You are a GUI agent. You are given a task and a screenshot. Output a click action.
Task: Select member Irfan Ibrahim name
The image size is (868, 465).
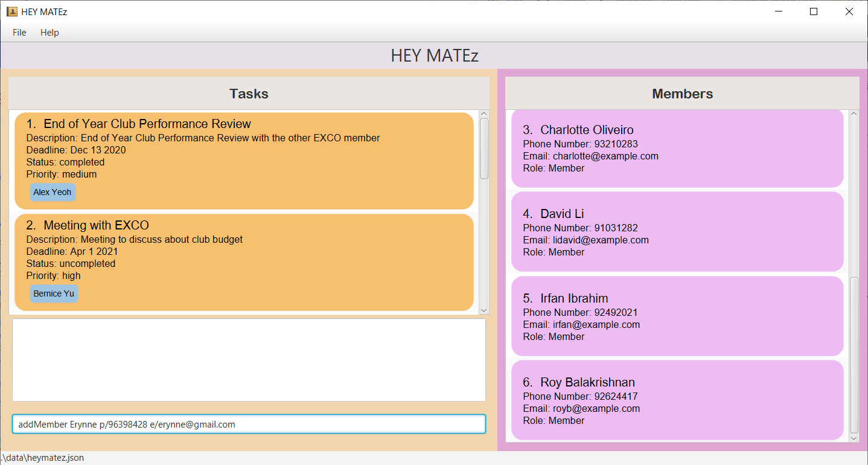pyautogui.click(x=574, y=298)
